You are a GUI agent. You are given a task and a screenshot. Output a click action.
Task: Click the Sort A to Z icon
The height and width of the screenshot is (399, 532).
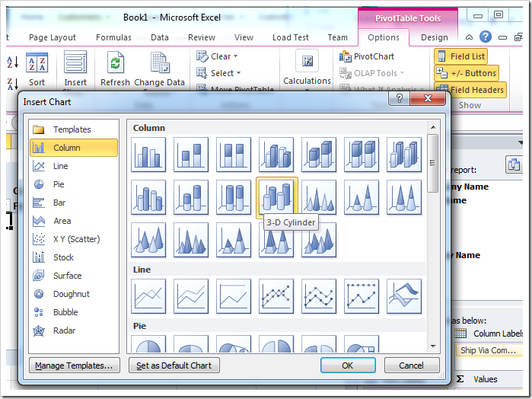[12, 62]
